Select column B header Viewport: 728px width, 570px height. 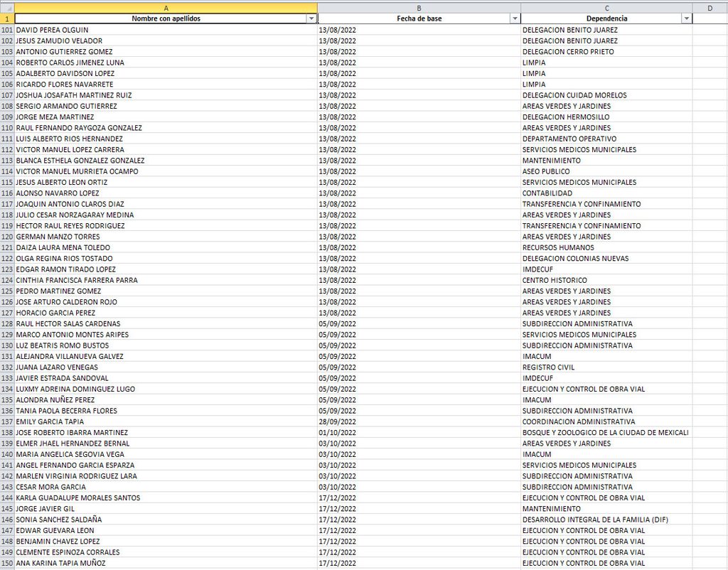[419, 9]
